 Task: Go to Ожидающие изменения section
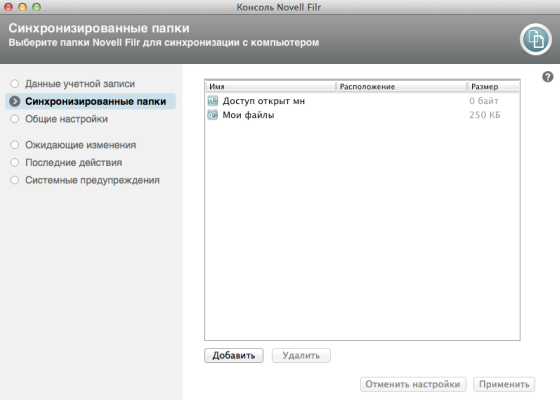81,145
